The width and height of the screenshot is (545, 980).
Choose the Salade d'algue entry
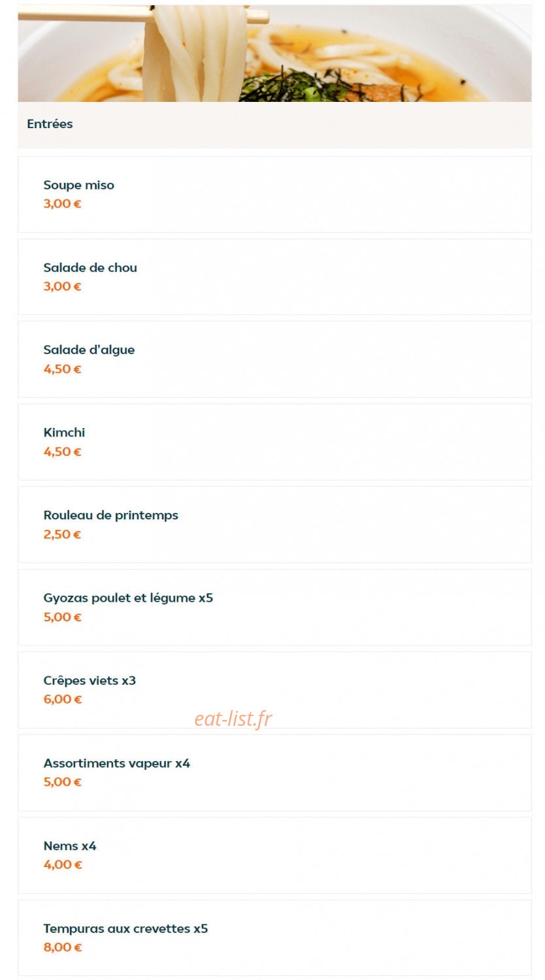click(274, 359)
